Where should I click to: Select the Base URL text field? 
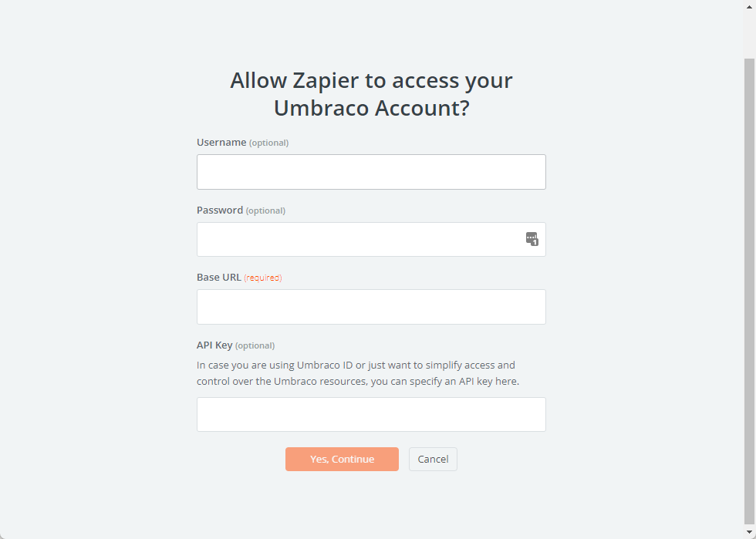pos(371,307)
